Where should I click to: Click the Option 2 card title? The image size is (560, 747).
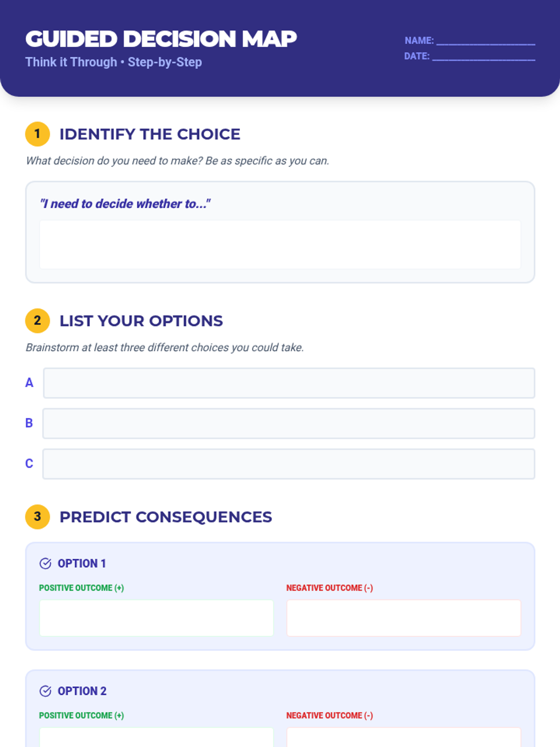[x=82, y=691]
